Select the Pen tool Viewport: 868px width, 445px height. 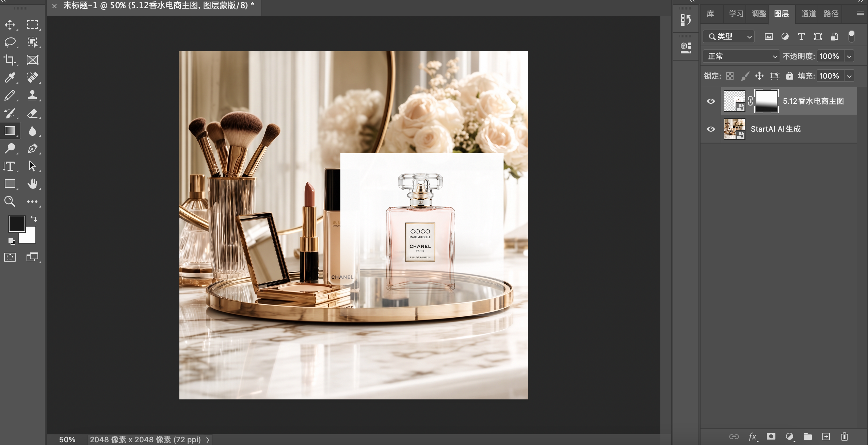click(x=33, y=148)
